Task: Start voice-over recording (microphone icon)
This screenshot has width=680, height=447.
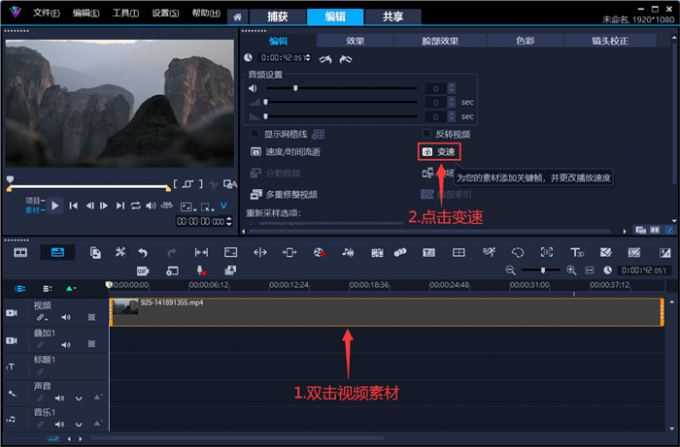Action: click(201, 271)
